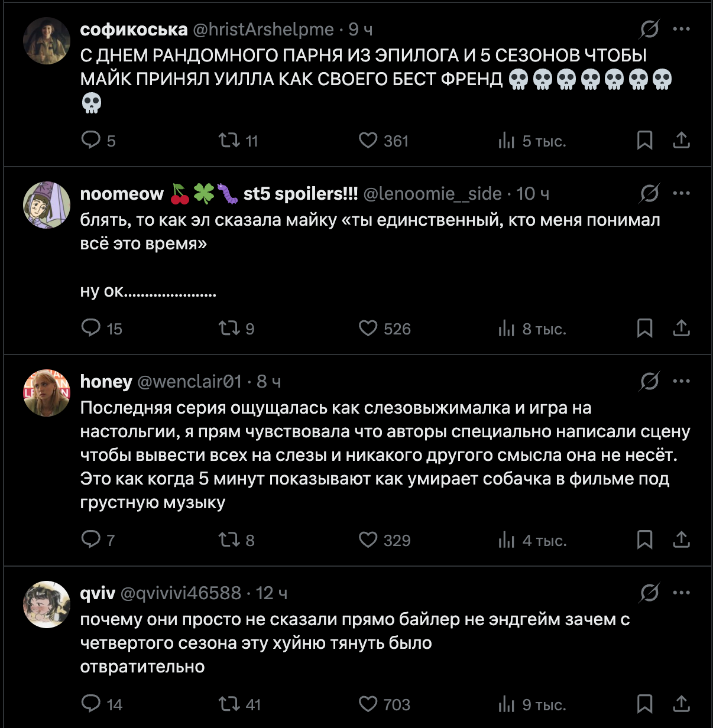Screen dimensions: 713x728
Task: Open profile via handle @lenoomie_side
Action: point(432,193)
